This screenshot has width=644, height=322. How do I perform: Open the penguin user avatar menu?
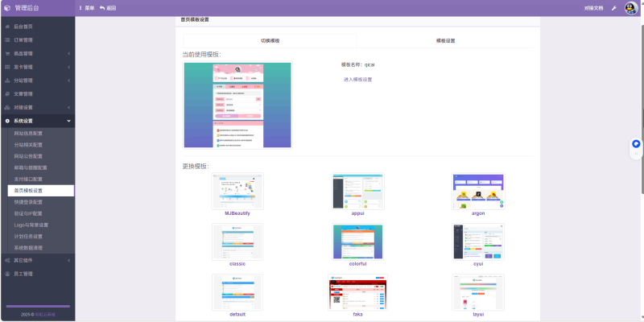tap(631, 8)
